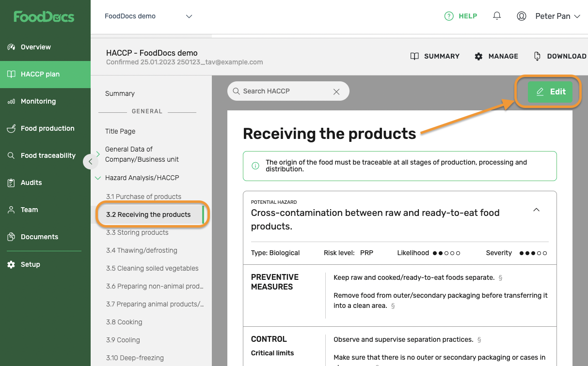Select 3.9 Cooling
The width and height of the screenshot is (588, 366).
point(123,340)
